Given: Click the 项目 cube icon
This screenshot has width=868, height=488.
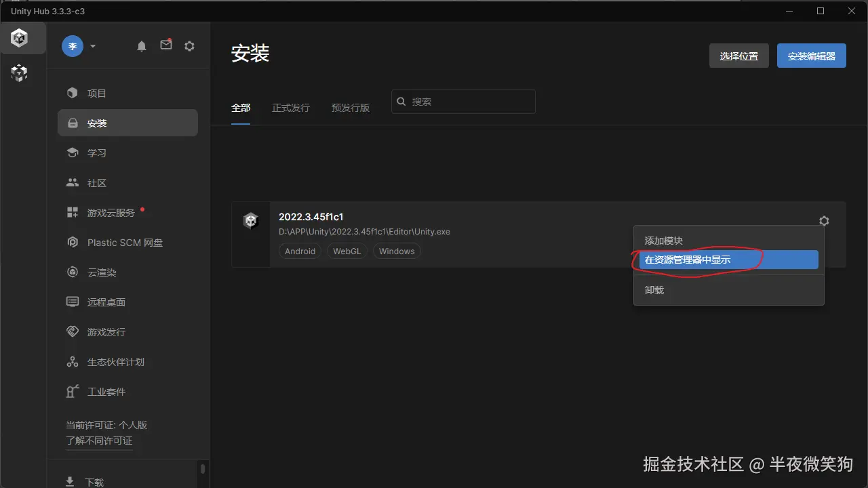Looking at the screenshot, I should pyautogui.click(x=73, y=93).
